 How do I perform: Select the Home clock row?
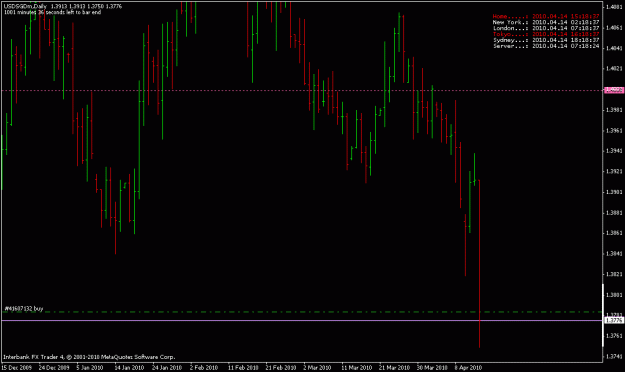tap(546, 16)
